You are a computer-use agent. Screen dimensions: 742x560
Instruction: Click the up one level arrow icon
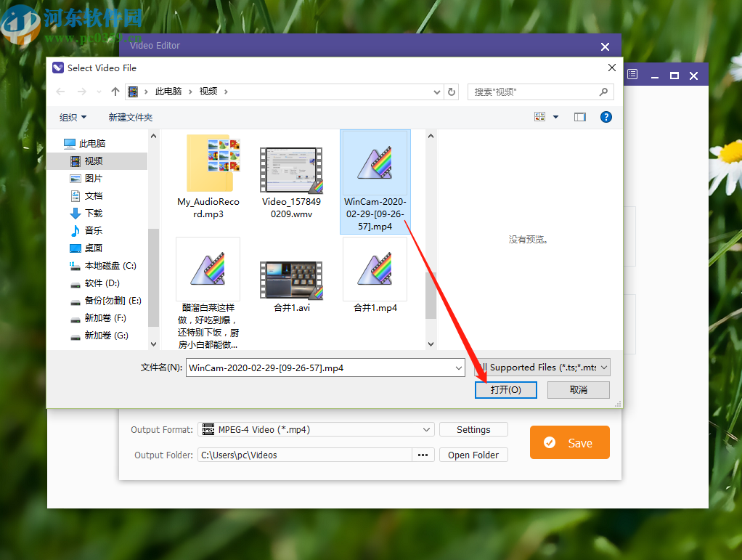point(115,92)
